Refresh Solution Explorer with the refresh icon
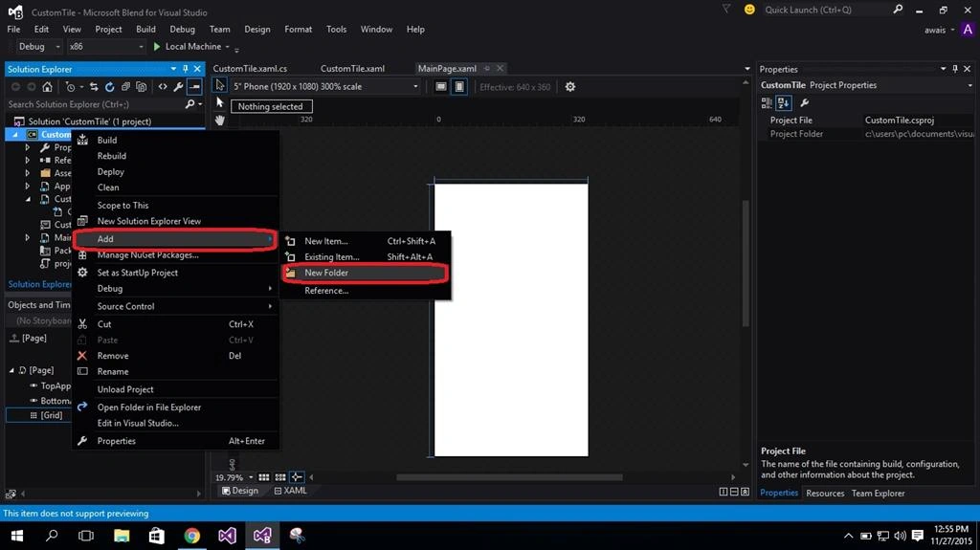The height and width of the screenshot is (550, 980). pyautogui.click(x=109, y=87)
